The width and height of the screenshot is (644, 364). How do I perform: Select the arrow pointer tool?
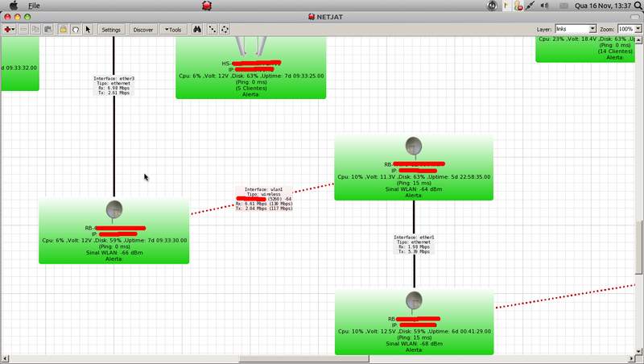coord(88,29)
